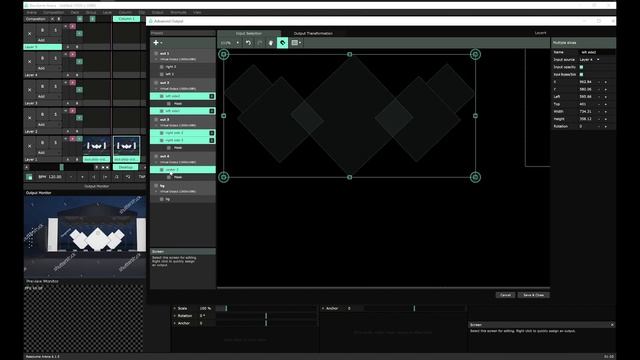Expand the Scale parameter row
The image size is (640, 360).
[175, 308]
